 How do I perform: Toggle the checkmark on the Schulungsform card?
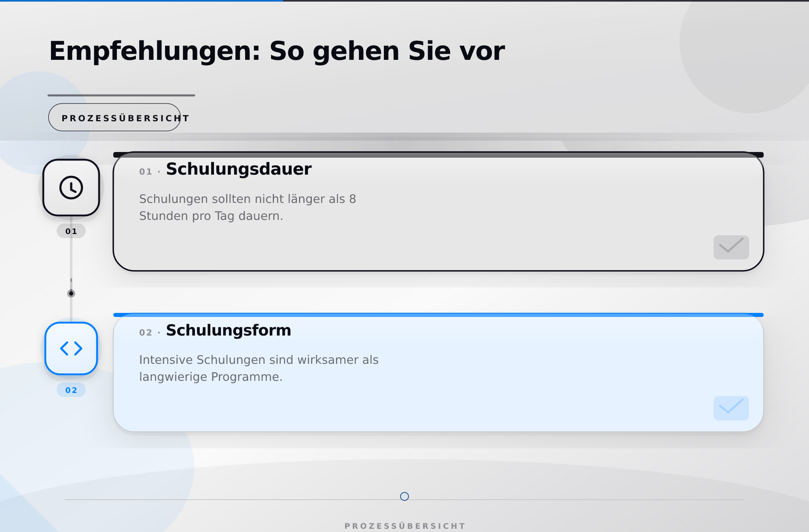tap(731, 408)
